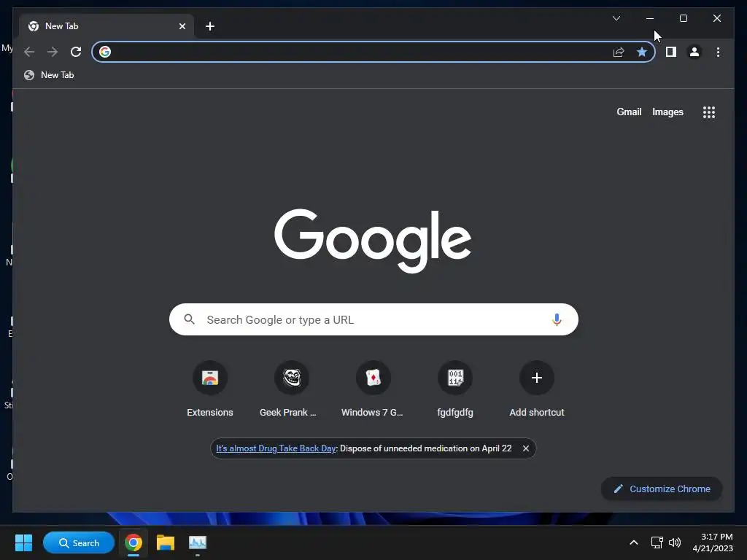Open the Geek Prank shortcut

292,389
